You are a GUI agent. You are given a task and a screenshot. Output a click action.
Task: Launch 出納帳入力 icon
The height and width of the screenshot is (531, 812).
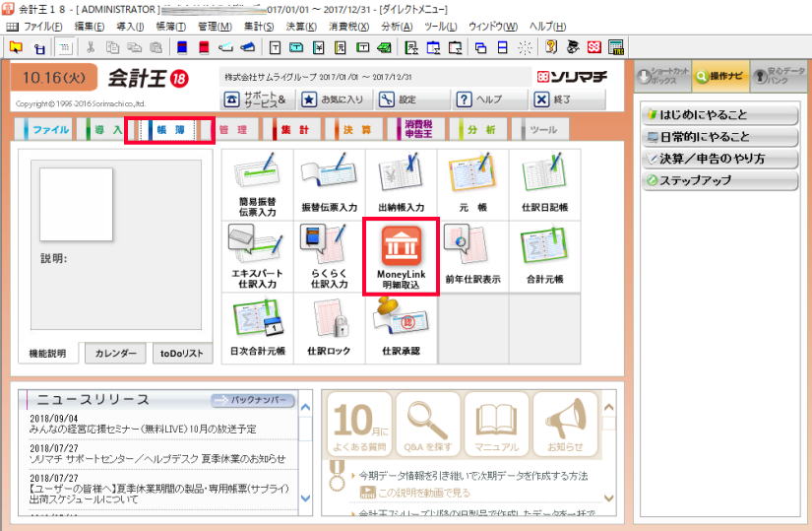401,184
